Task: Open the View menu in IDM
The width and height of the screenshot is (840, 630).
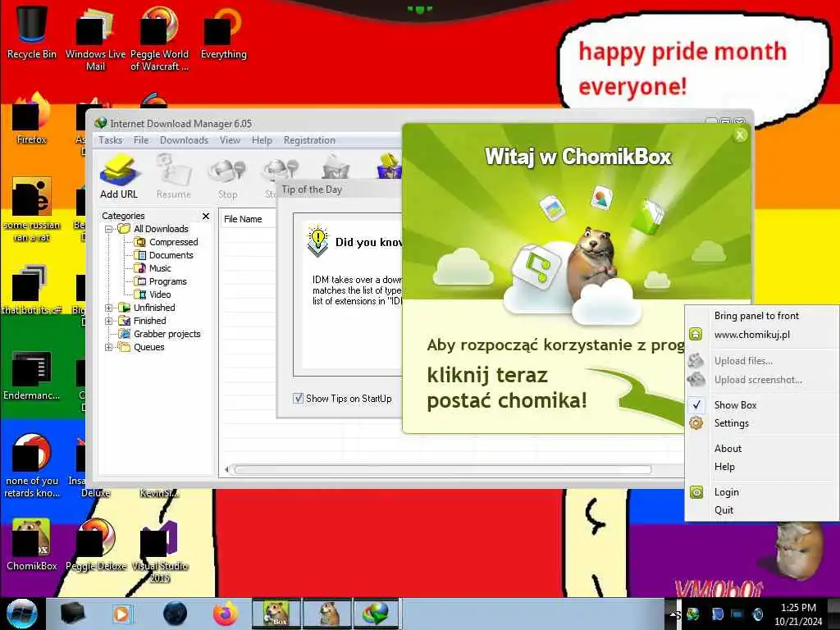Action: pyautogui.click(x=230, y=140)
